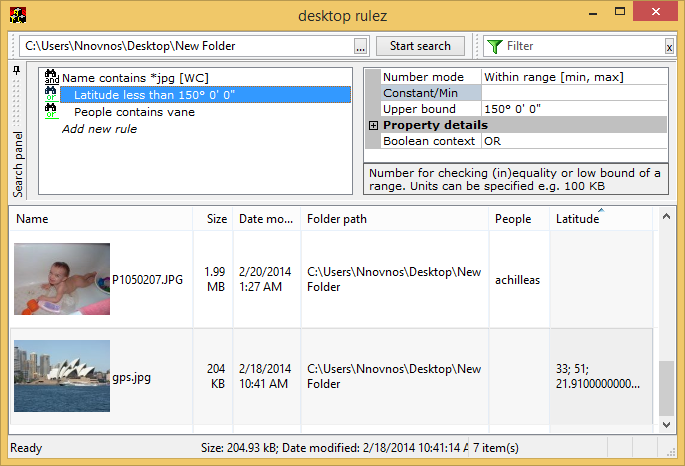Click Latitude cell '33; 51; 21.91...'
The height and width of the screenshot is (466, 685).
click(598, 376)
